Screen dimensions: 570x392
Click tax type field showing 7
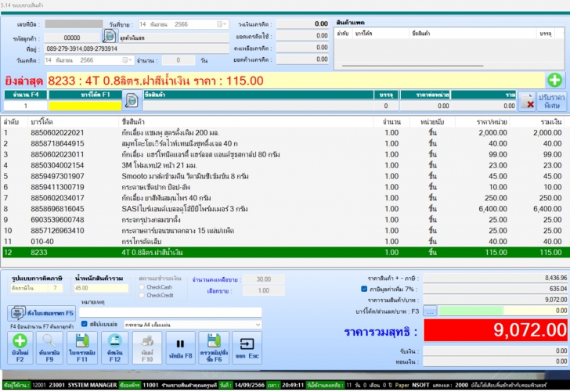pyautogui.click(x=56, y=288)
